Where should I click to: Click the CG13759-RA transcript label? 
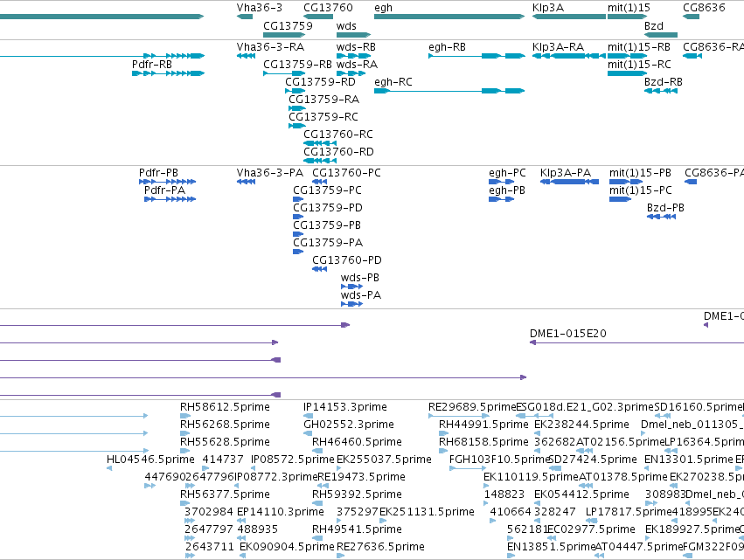(x=324, y=99)
